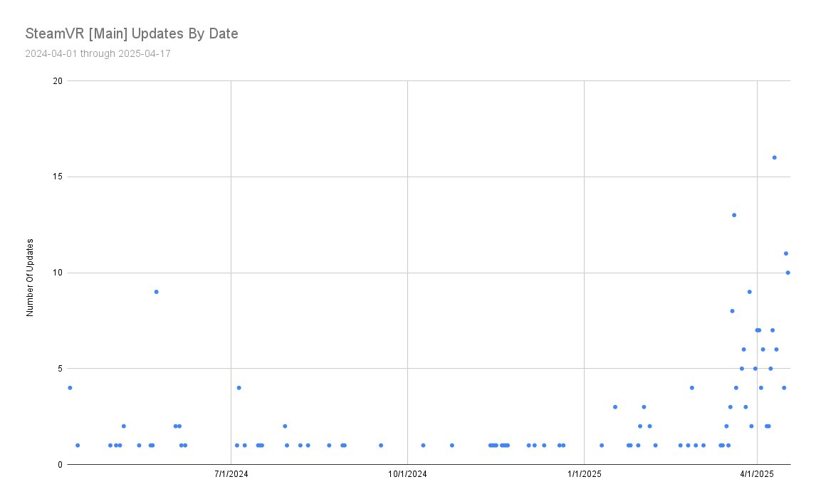Image resolution: width=816 pixels, height=504 pixels.
Task: Click the 8-update data point
Action: 732,311
